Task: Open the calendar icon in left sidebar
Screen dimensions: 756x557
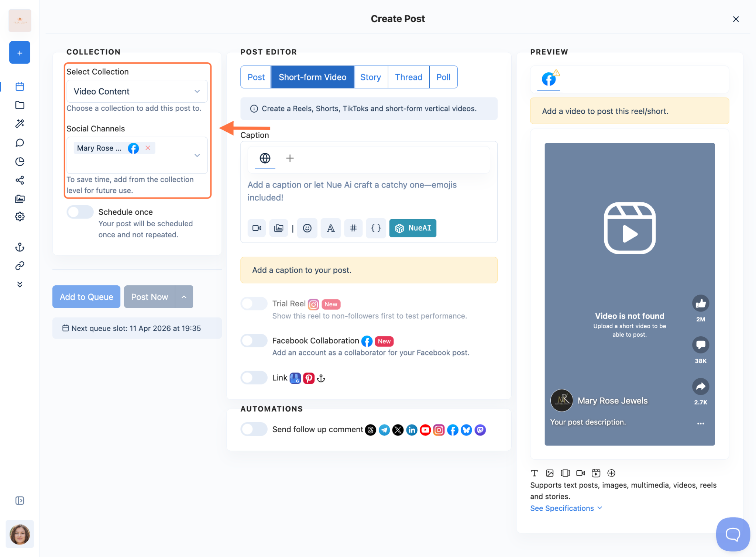Action: [x=20, y=86]
